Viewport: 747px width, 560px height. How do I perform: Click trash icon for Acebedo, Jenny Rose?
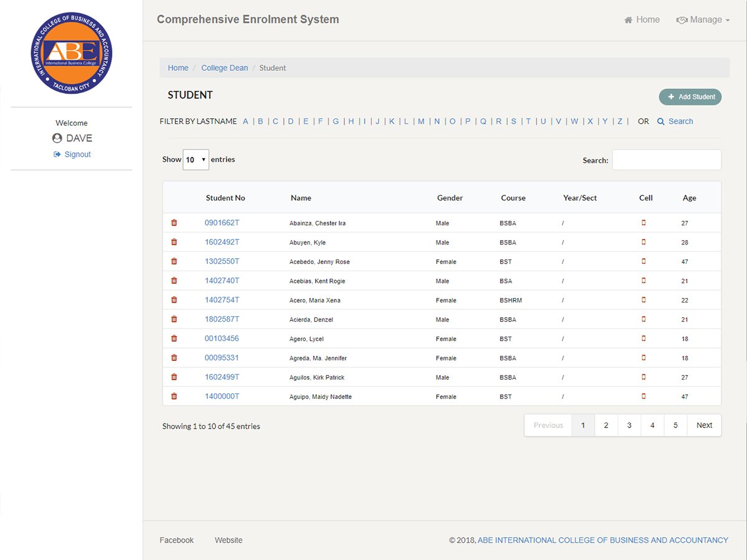174,261
